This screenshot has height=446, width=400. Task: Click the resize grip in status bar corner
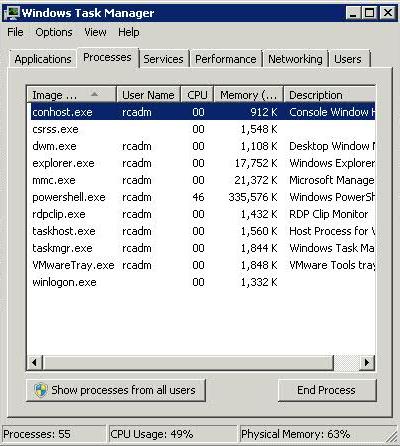391,436
